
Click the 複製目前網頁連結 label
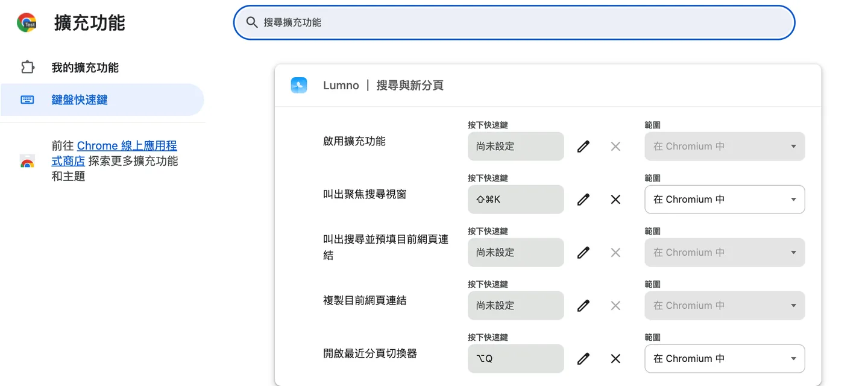pos(365,300)
